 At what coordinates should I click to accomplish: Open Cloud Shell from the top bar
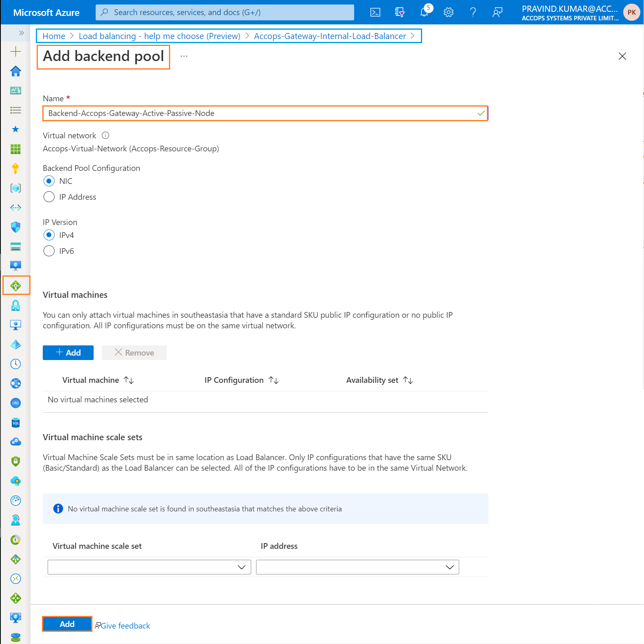[x=375, y=12]
